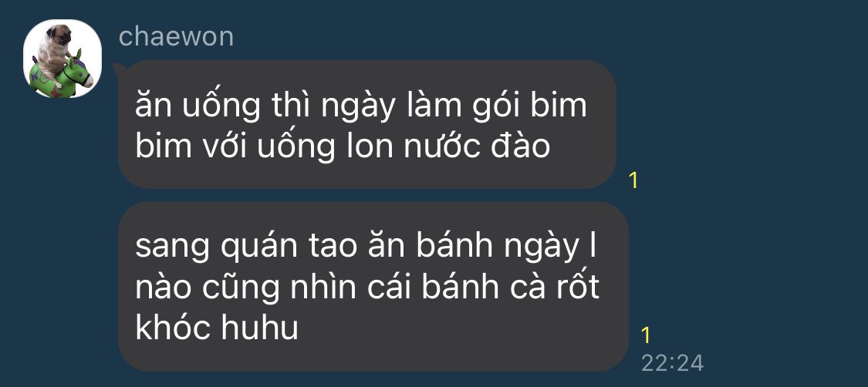Click the 22:24 timestamp
Image resolution: width=868 pixels, height=387 pixels.
[672, 363]
